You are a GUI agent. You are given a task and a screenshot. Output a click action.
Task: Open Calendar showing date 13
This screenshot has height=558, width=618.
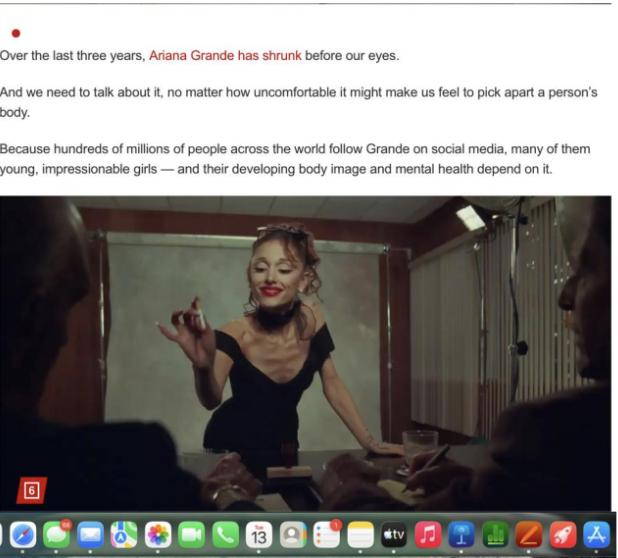pos(259,535)
